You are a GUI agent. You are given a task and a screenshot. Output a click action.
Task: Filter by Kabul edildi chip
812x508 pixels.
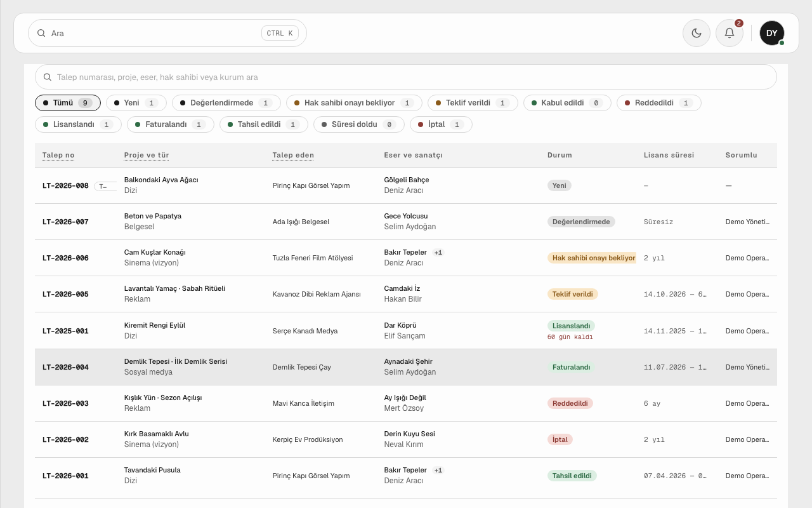567,103
